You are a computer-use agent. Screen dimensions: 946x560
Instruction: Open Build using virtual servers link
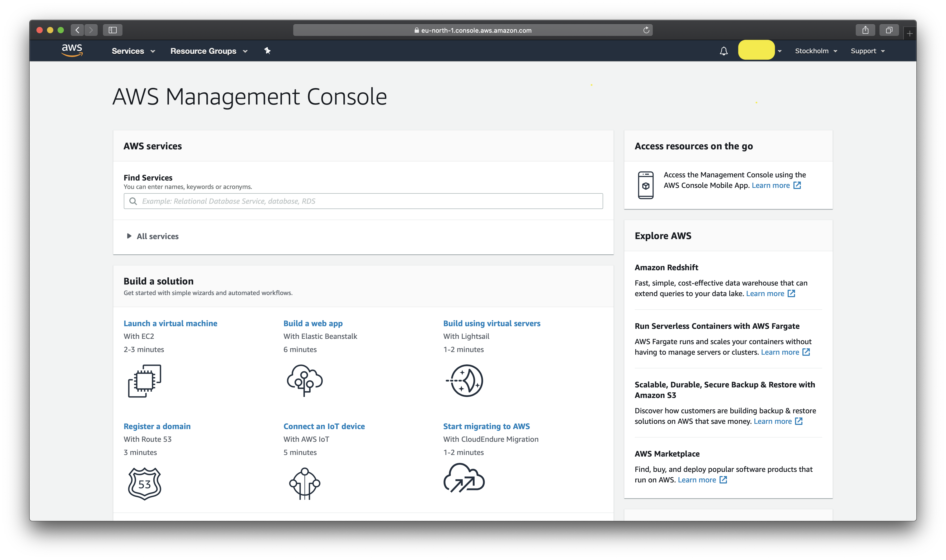click(x=492, y=323)
